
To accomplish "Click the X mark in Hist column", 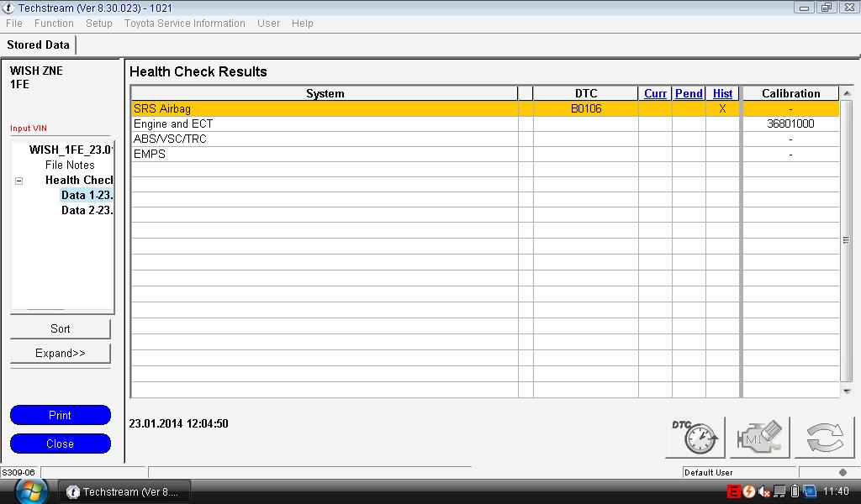I will point(722,108).
